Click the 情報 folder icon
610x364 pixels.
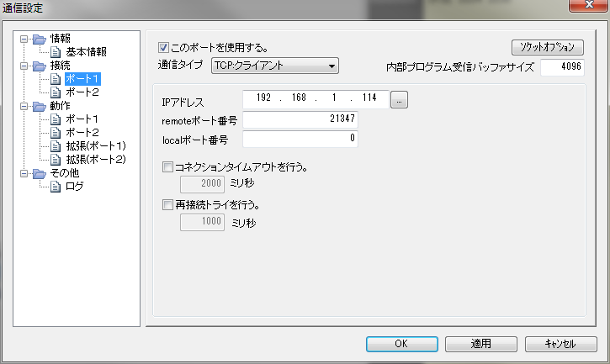(40, 39)
